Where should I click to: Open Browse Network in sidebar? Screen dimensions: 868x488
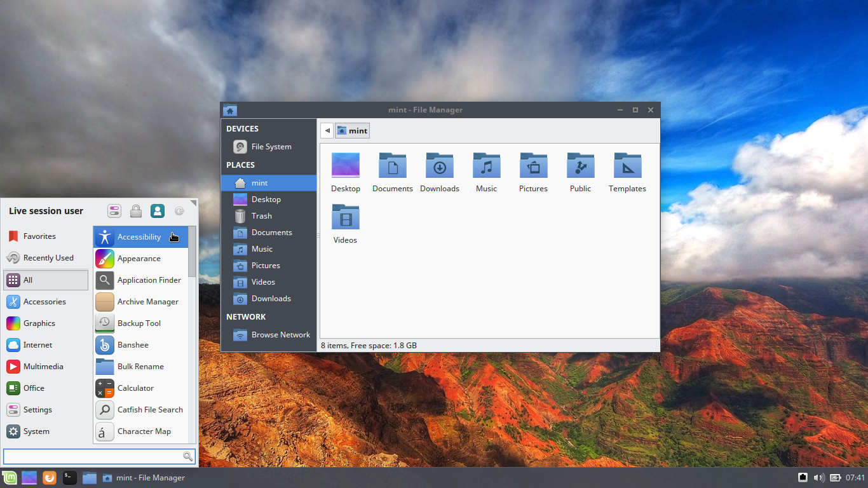pyautogui.click(x=269, y=335)
